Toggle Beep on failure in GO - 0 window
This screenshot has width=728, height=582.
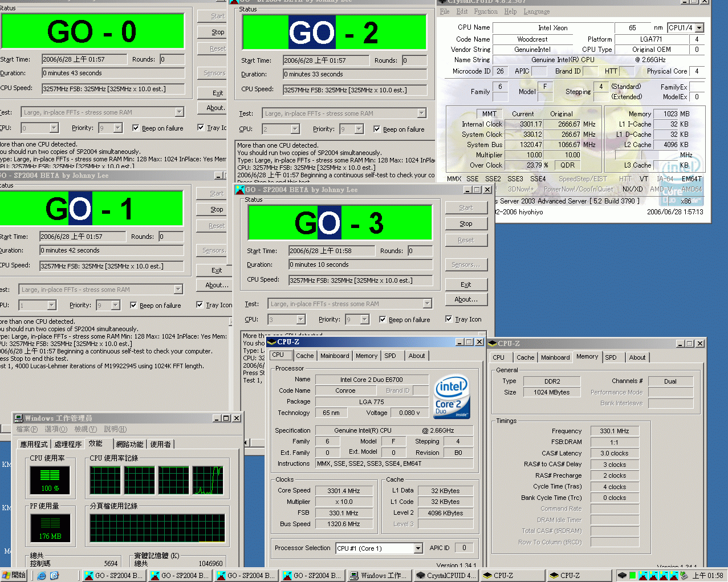pyautogui.click(x=136, y=128)
